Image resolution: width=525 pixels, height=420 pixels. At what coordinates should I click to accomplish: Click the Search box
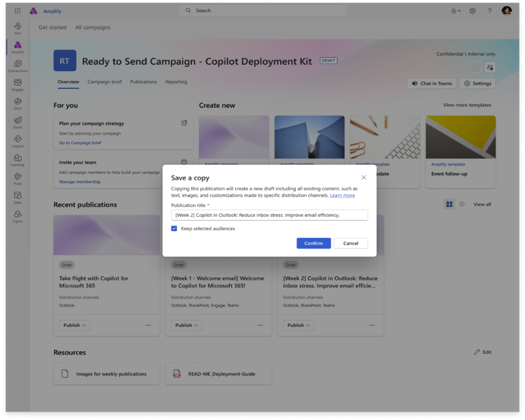(x=262, y=10)
